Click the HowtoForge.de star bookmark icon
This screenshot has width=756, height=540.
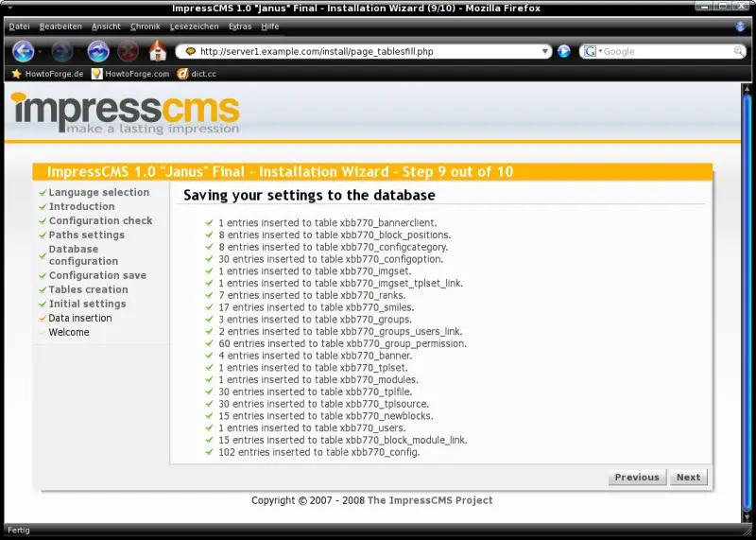[16, 74]
